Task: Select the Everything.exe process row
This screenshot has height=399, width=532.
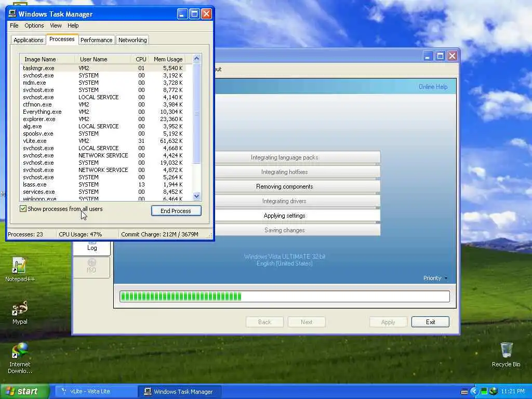Action: (x=103, y=112)
